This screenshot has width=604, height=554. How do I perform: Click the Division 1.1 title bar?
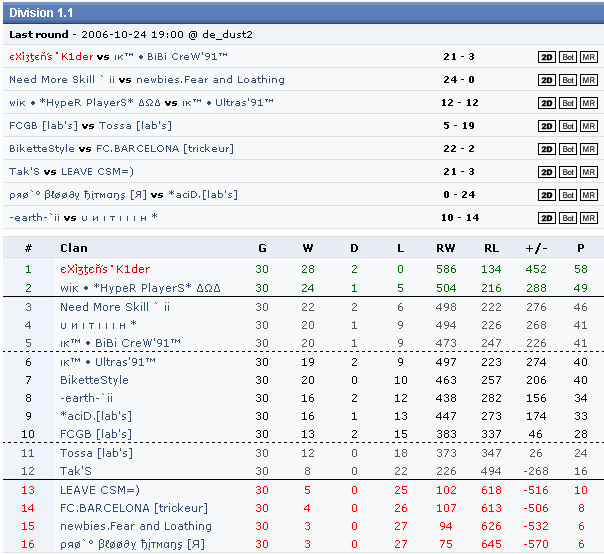pos(302,12)
